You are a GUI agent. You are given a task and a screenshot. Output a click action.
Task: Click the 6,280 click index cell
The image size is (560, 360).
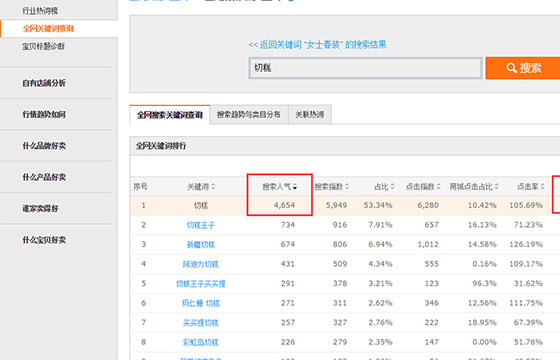coord(428,205)
